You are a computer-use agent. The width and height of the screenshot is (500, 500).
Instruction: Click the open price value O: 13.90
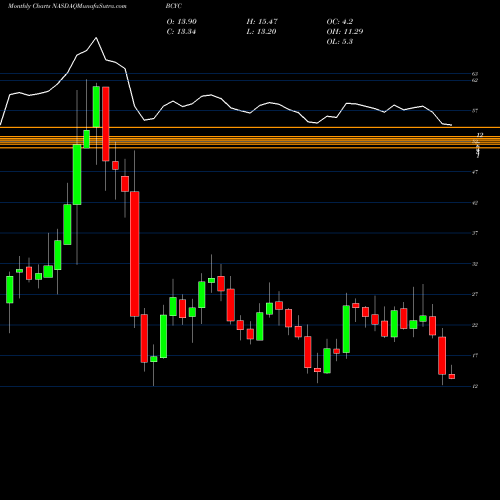point(181,22)
